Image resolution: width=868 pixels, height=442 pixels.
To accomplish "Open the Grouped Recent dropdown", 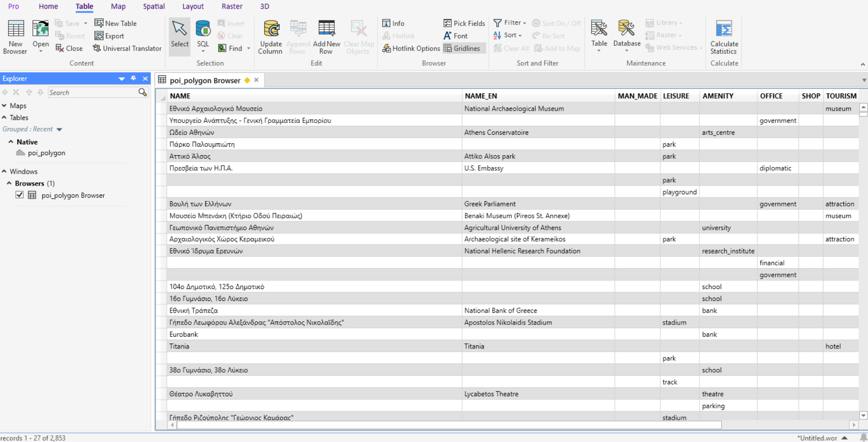I will click(x=59, y=129).
